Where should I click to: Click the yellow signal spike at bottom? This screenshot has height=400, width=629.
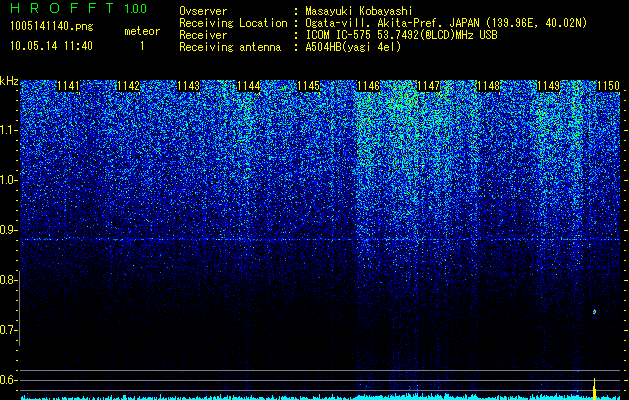click(x=595, y=388)
